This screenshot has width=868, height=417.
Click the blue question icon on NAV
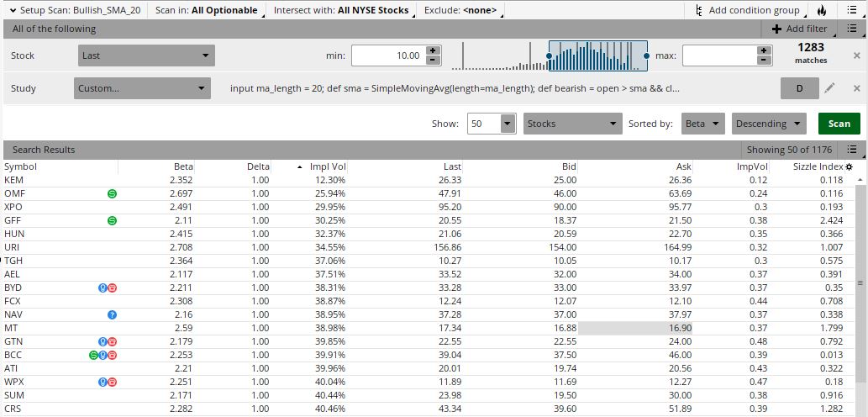(x=112, y=314)
